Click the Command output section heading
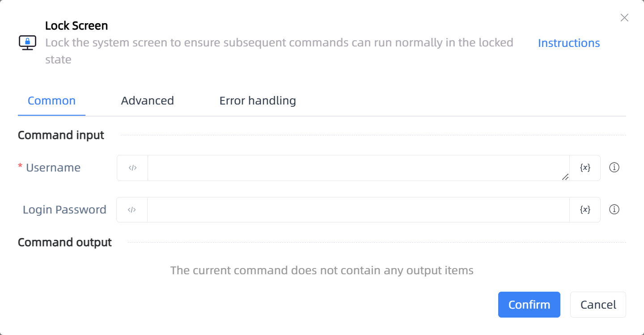The width and height of the screenshot is (644, 335). (x=65, y=242)
